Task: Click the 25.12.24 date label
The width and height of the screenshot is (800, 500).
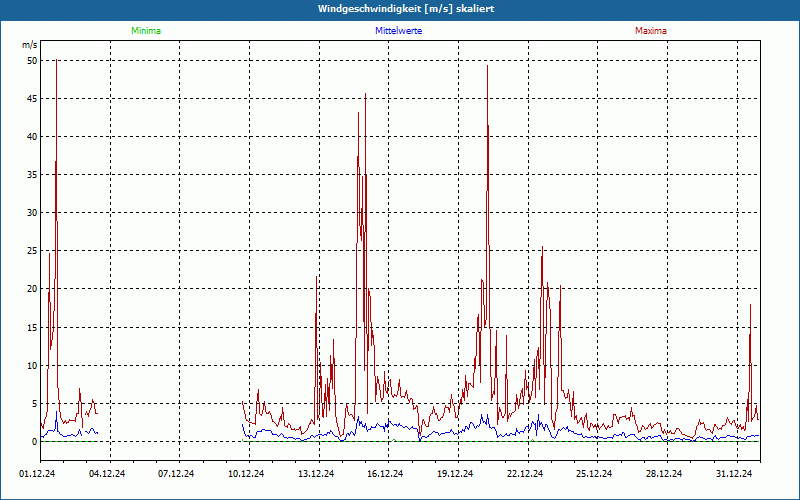Action: pos(594,474)
